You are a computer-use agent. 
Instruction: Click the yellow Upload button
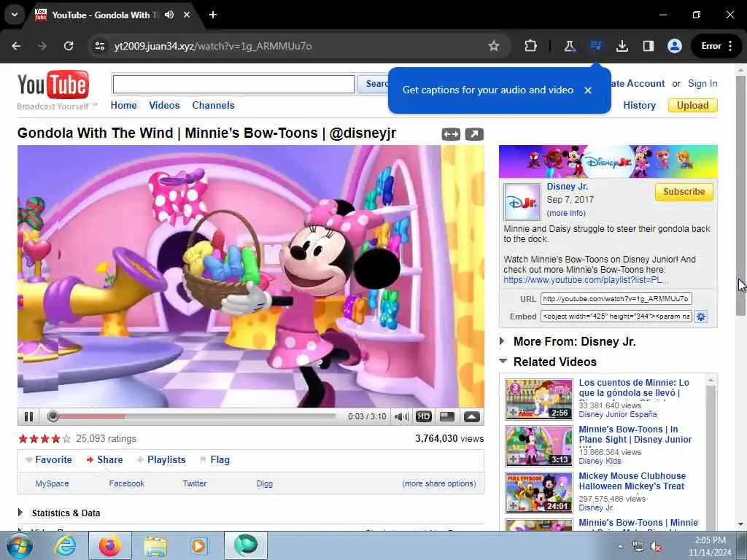pos(693,105)
